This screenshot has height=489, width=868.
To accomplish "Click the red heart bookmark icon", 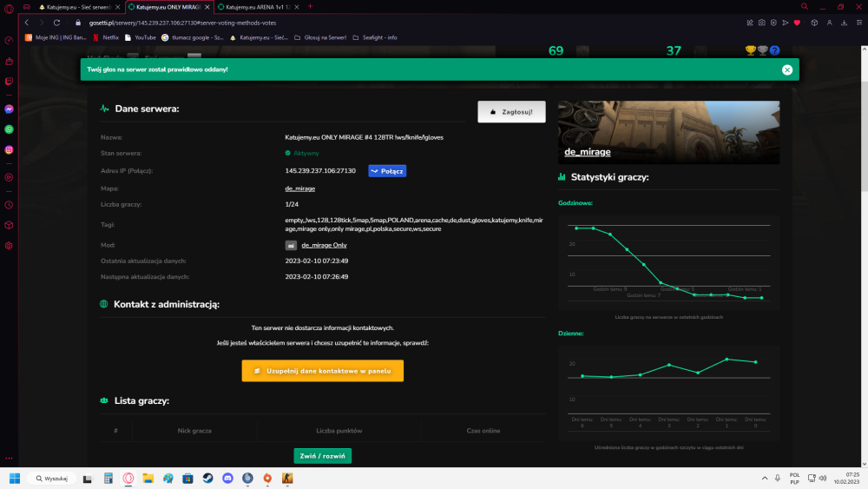I will tap(797, 23).
